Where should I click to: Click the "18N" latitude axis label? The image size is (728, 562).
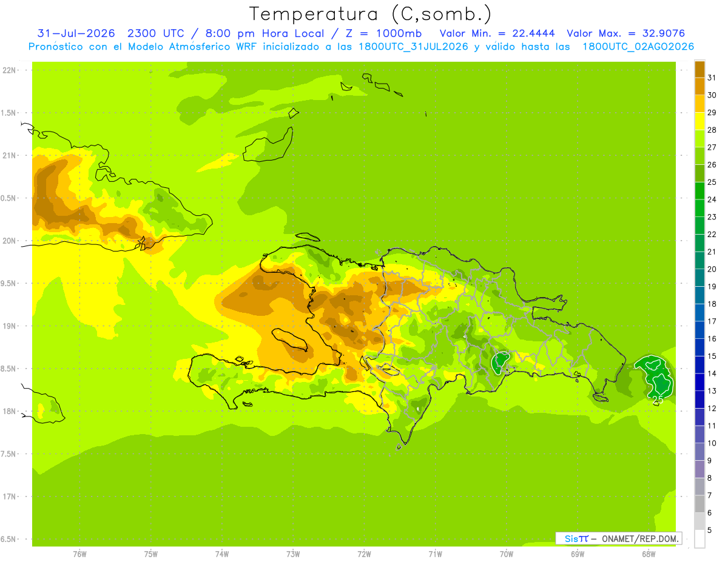(10, 411)
